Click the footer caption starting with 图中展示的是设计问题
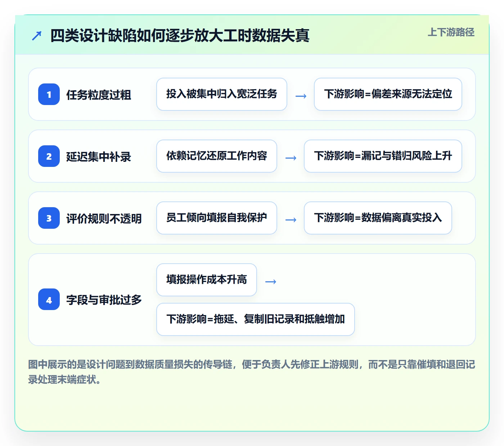Viewport: 504px width, 446px height. pos(252,372)
